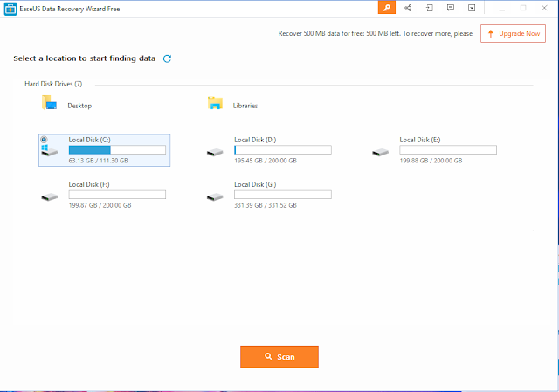Screen dimensions: 559x392
Task: Click the Local Disk (D:) label
Action: point(255,140)
